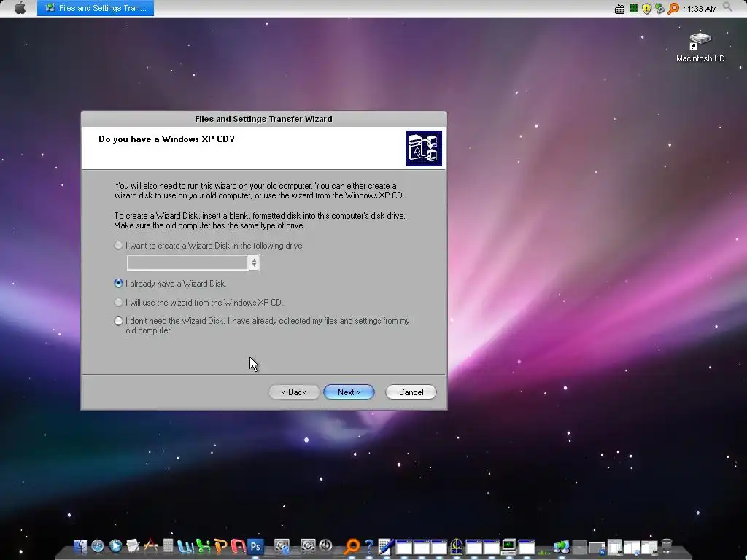The width and height of the screenshot is (747, 560).
Task: Click 'Do you have a Windows XP CD?' heading
Action: coord(166,139)
